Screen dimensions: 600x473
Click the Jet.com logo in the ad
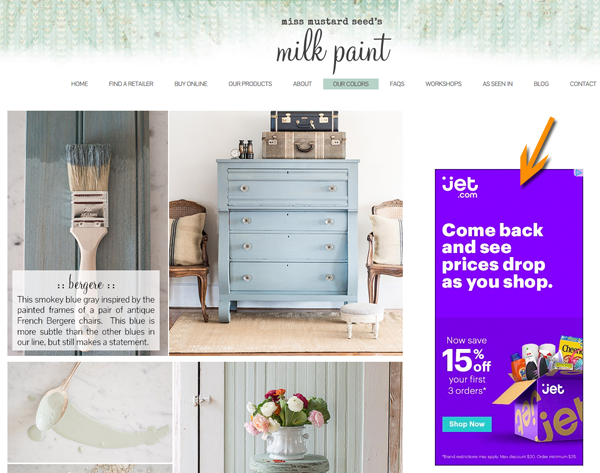460,187
